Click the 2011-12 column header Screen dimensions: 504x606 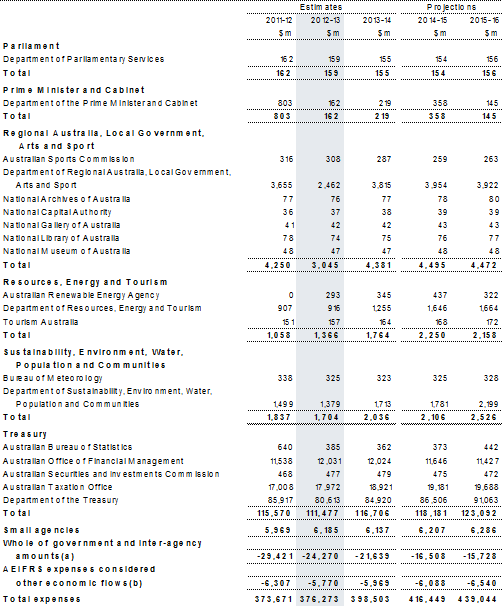point(279,20)
